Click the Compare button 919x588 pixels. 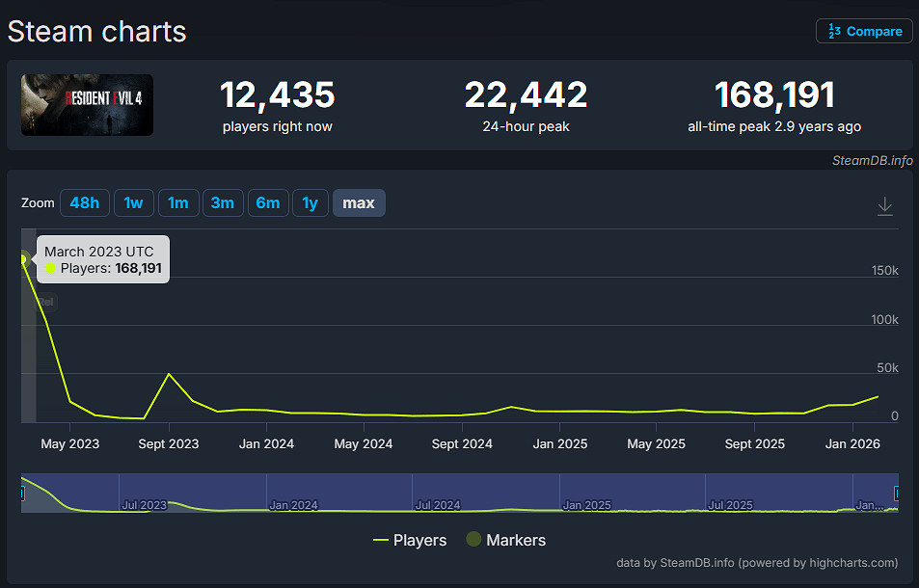click(x=864, y=31)
